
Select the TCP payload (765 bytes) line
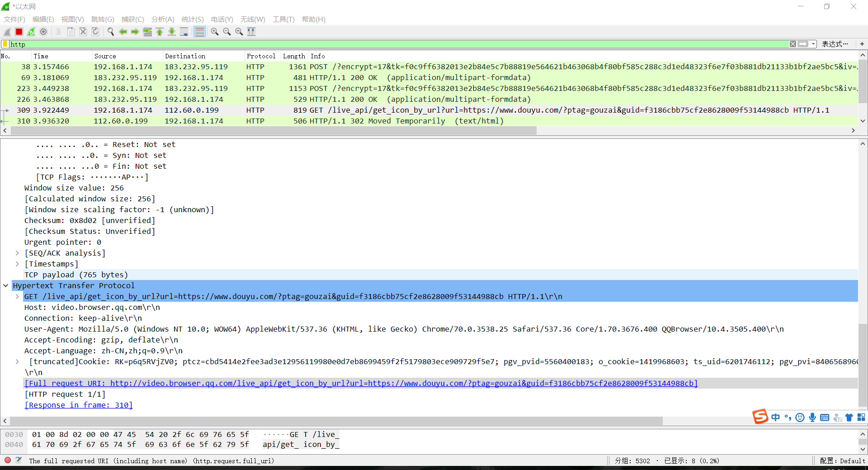[76, 275]
